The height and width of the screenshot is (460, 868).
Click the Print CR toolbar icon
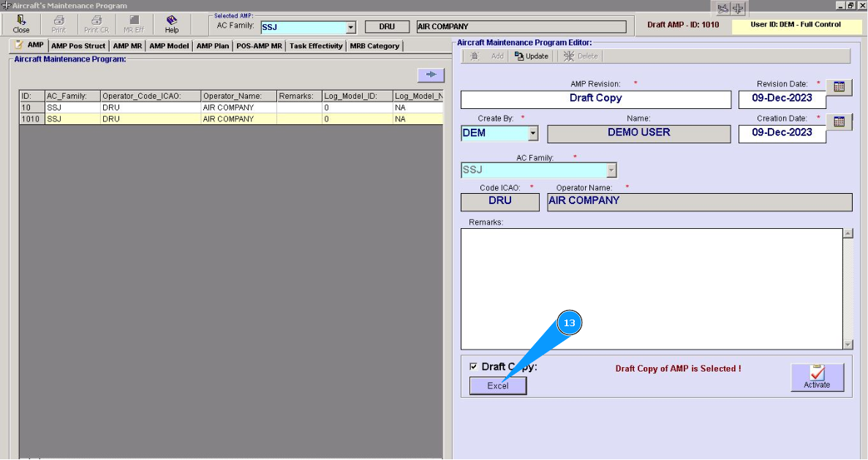pyautogui.click(x=97, y=24)
